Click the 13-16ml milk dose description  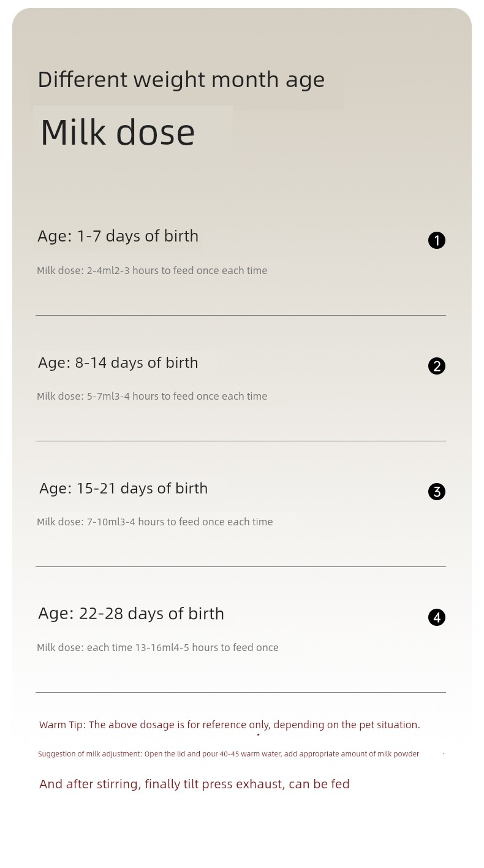tap(157, 647)
